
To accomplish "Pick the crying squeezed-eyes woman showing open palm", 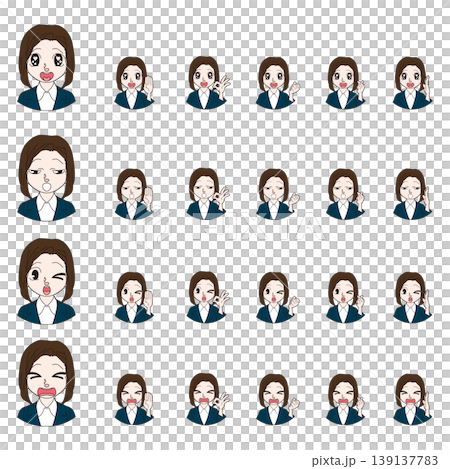I will pyautogui.click(x=134, y=399).
